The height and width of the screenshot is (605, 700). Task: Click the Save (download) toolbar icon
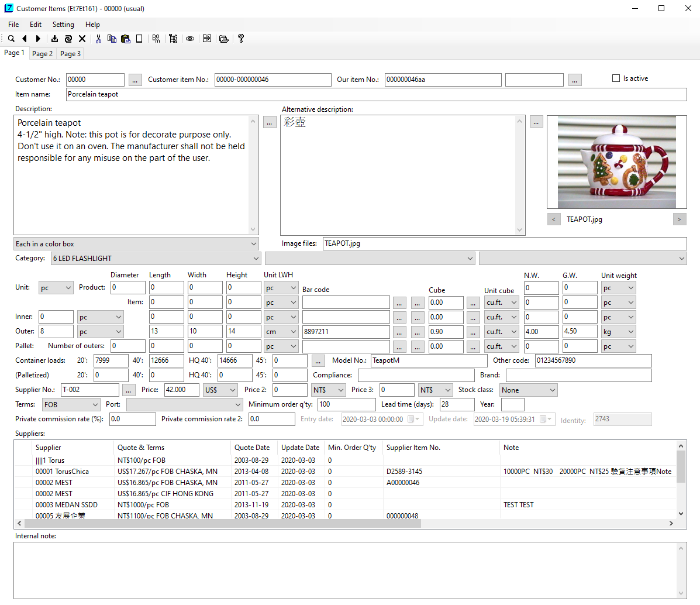54,39
